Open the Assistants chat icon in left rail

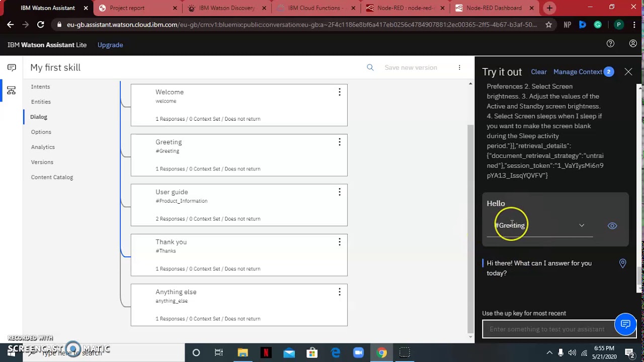[12, 67]
